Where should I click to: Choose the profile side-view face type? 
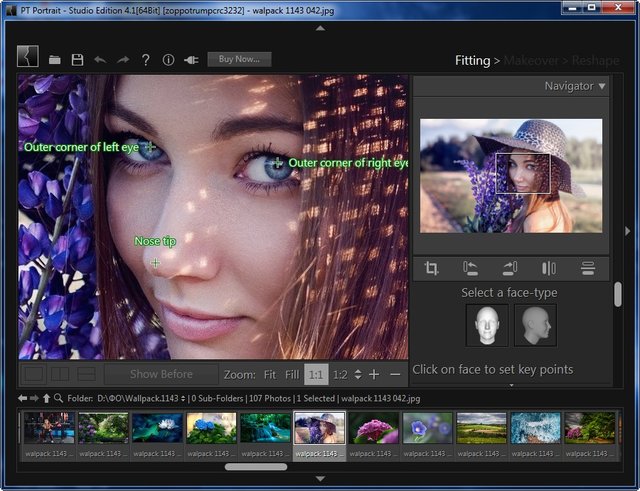pyautogui.click(x=535, y=324)
